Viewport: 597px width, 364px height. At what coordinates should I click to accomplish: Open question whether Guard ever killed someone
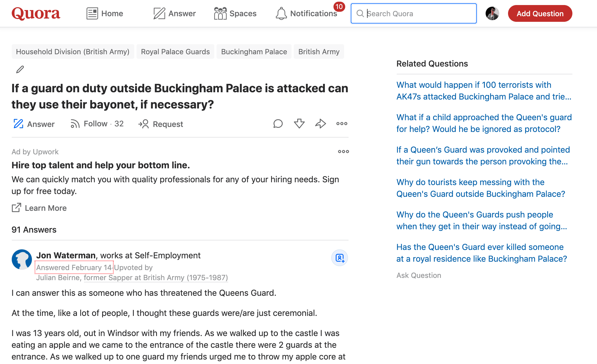(x=482, y=253)
